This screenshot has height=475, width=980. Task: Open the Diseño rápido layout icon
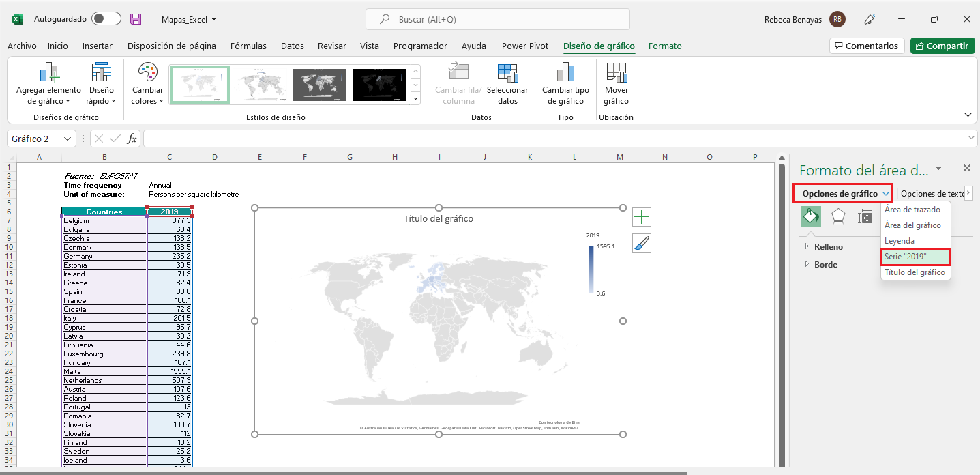point(101,74)
